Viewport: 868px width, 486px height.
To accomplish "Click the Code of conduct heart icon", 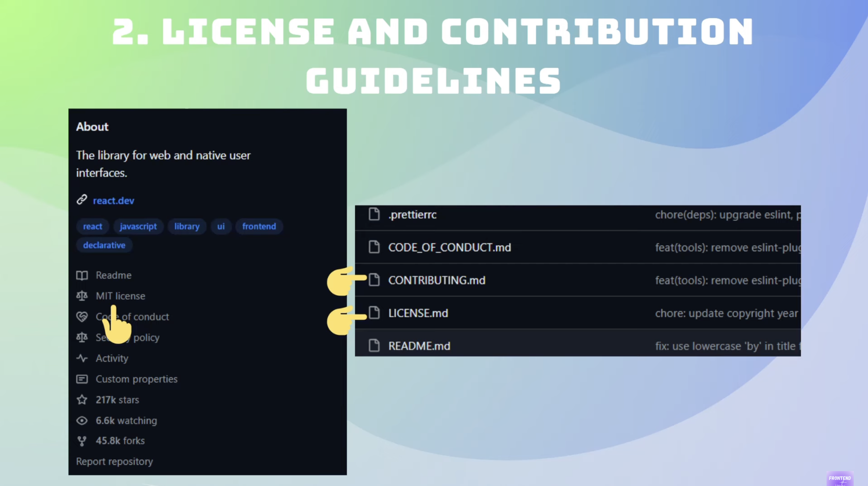I will [x=82, y=317].
